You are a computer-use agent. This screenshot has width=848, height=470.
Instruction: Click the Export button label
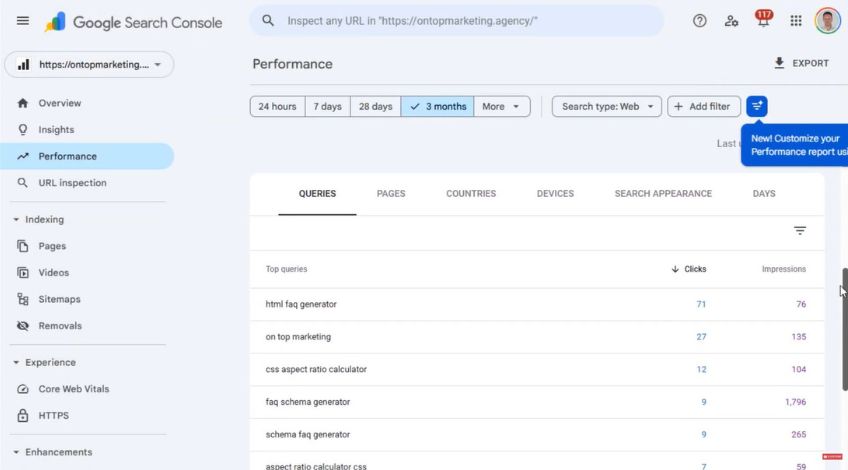point(810,63)
